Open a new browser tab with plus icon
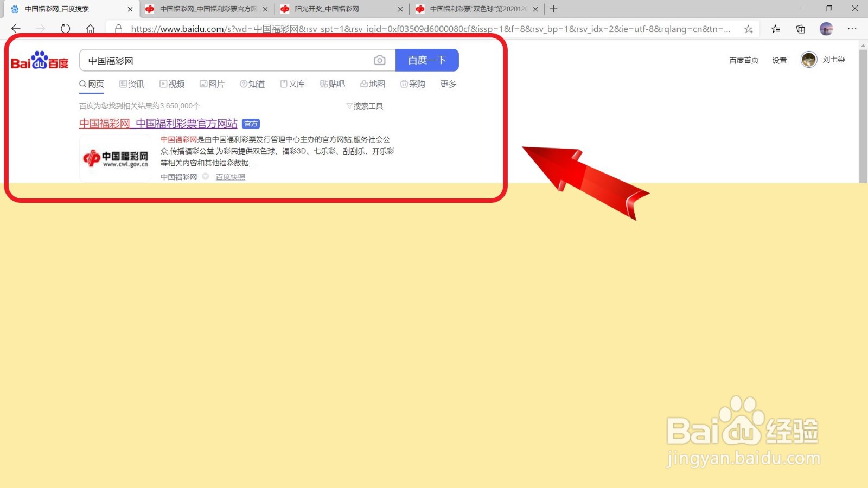 553,9
